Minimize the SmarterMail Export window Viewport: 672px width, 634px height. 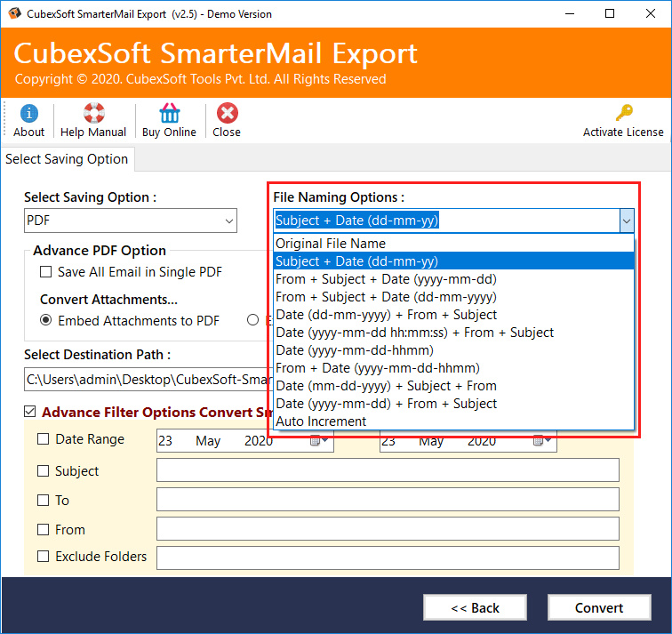[570, 13]
